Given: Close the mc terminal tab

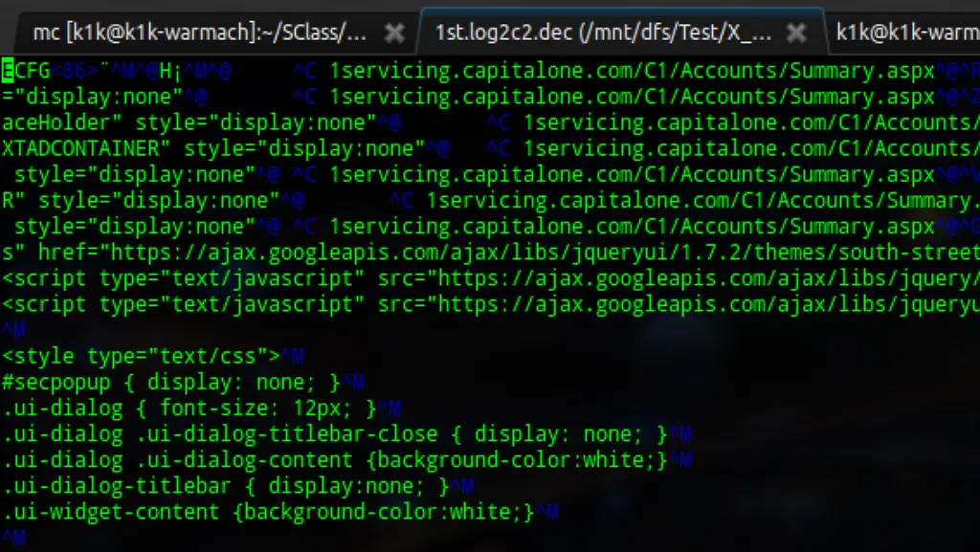Looking at the screenshot, I should click(x=394, y=33).
